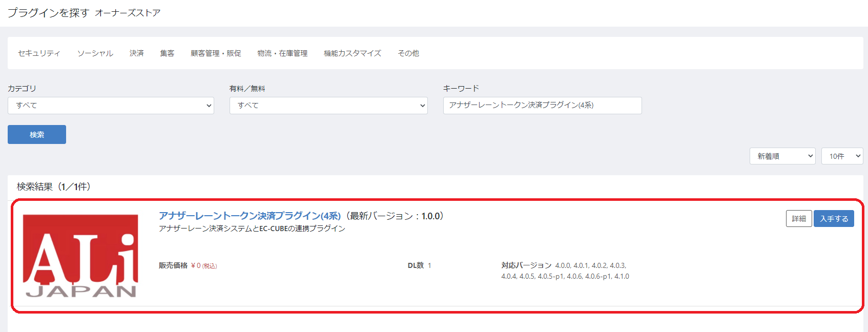Select the 顧客管理・販促 tab

point(216,53)
